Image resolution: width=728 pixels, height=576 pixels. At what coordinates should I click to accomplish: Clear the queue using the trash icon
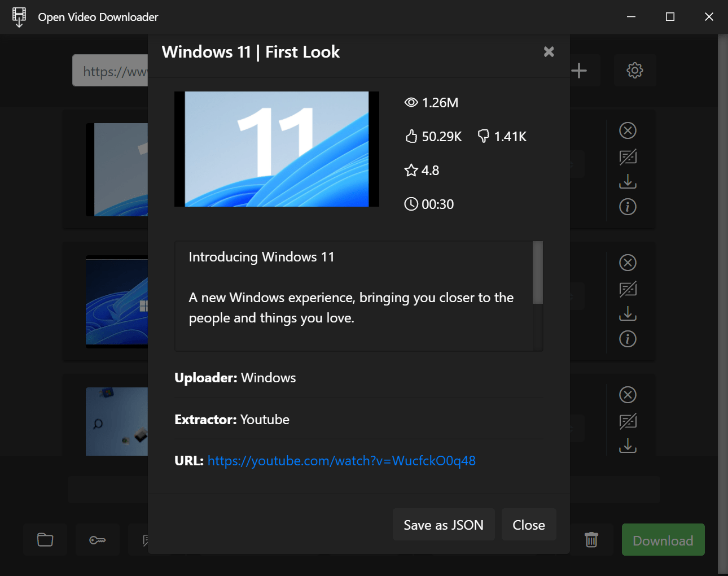(591, 539)
